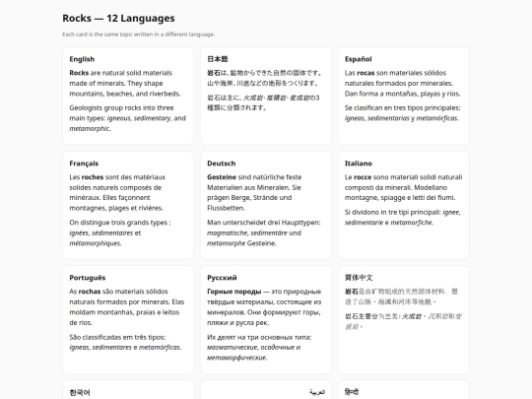Click the bold word "Rocks" in English card
Image resolution: width=532 pixels, height=399 pixels.
(79, 73)
